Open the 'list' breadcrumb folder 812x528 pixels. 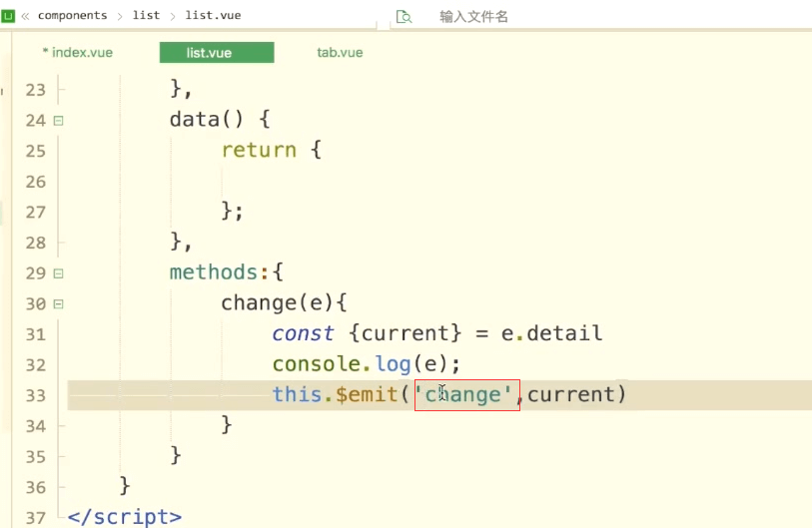[x=146, y=16]
